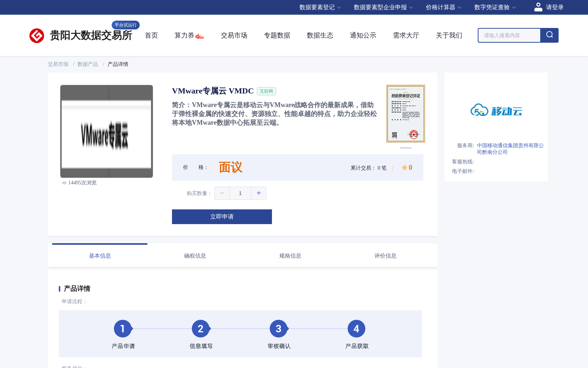The image size is (588, 368).
Task: Click step 2 信息填写 circle
Action: (201, 329)
